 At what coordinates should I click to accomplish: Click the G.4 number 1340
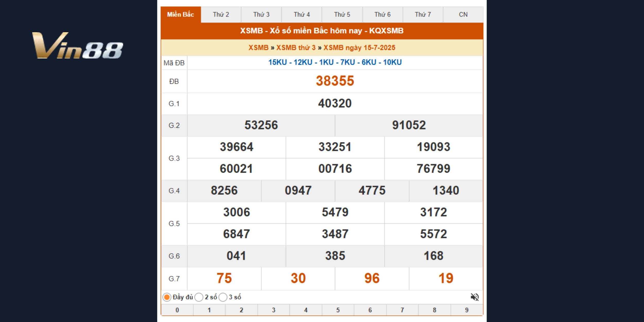coord(446,191)
